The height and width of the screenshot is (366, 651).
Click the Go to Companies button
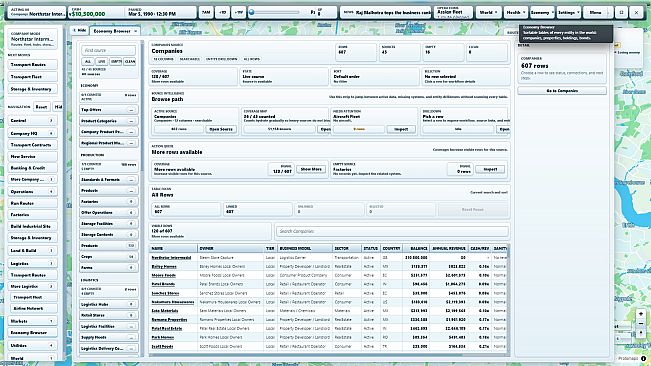coord(562,90)
